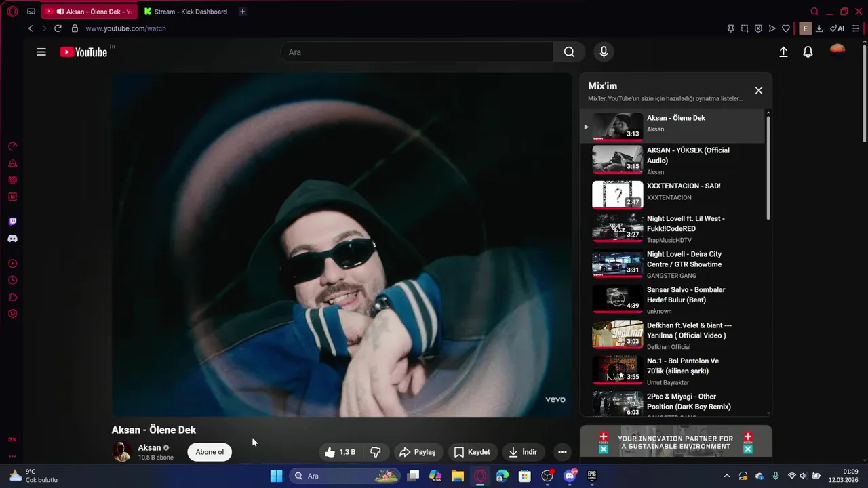Download the video with İndir button

pos(523,452)
